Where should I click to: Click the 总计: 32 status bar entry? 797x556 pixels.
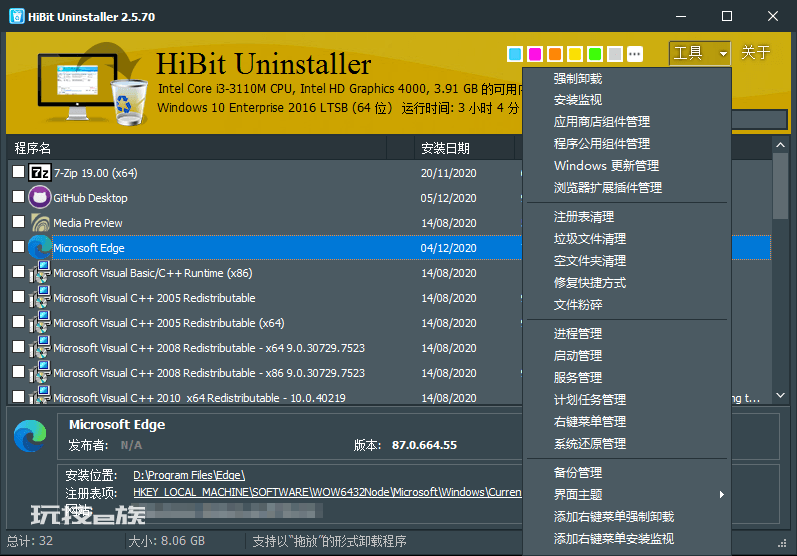[30, 541]
